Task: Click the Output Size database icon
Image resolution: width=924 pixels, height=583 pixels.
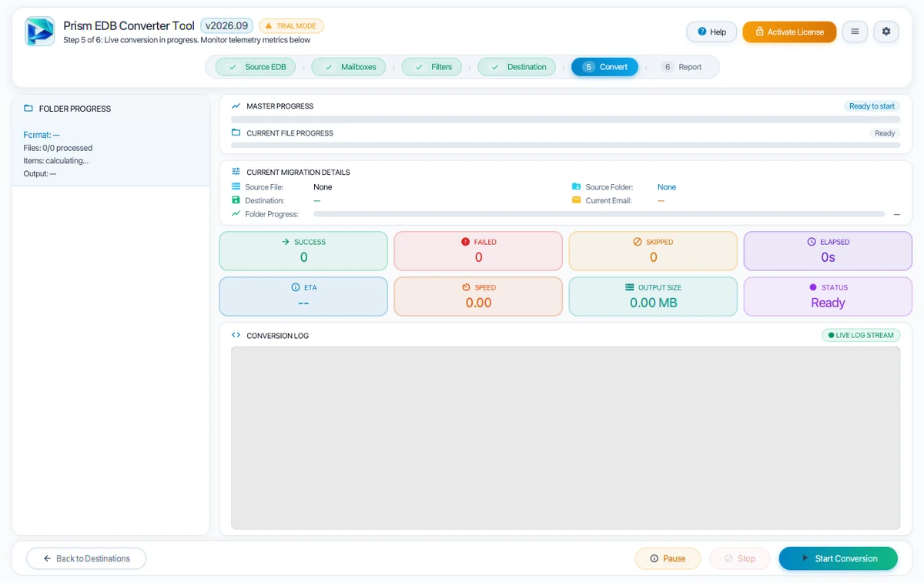Action: click(x=630, y=287)
